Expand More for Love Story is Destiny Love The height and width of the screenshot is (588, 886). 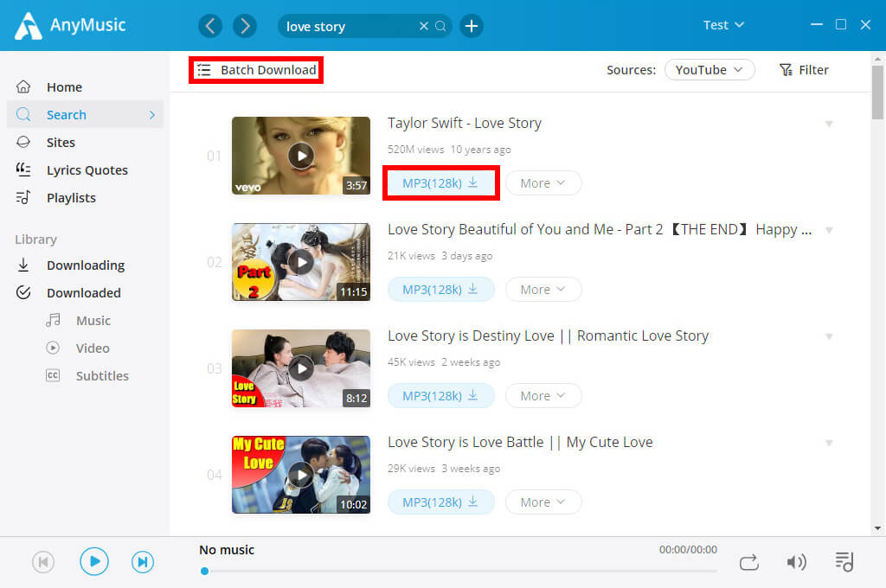pyautogui.click(x=543, y=395)
